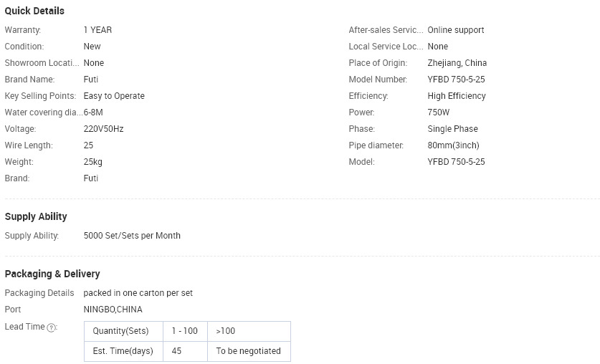Click the 80mm(3inch) pipe diameter value
This screenshot has height=364, width=600.
[x=454, y=145]
